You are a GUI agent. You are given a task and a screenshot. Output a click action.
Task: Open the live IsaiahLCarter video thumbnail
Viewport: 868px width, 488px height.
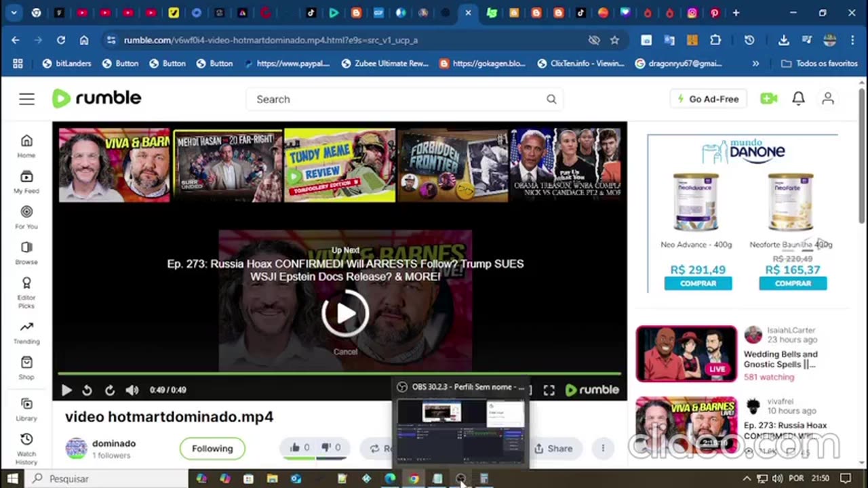tap(686, 354)
